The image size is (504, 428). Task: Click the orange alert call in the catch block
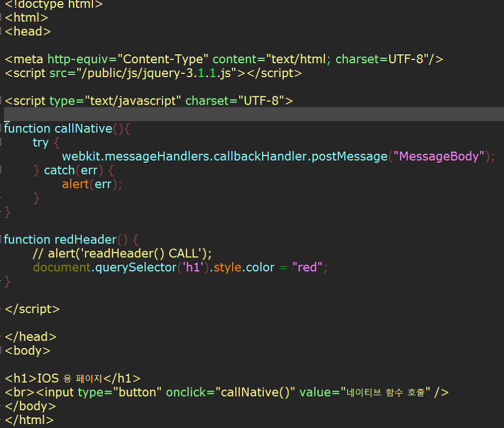75,184
